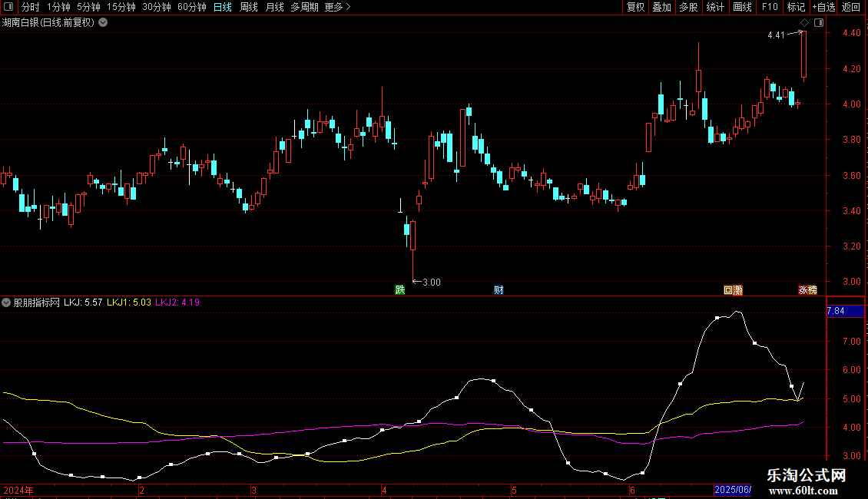
Task: Expand the 更多 periods menu
Action: point(337,7)
